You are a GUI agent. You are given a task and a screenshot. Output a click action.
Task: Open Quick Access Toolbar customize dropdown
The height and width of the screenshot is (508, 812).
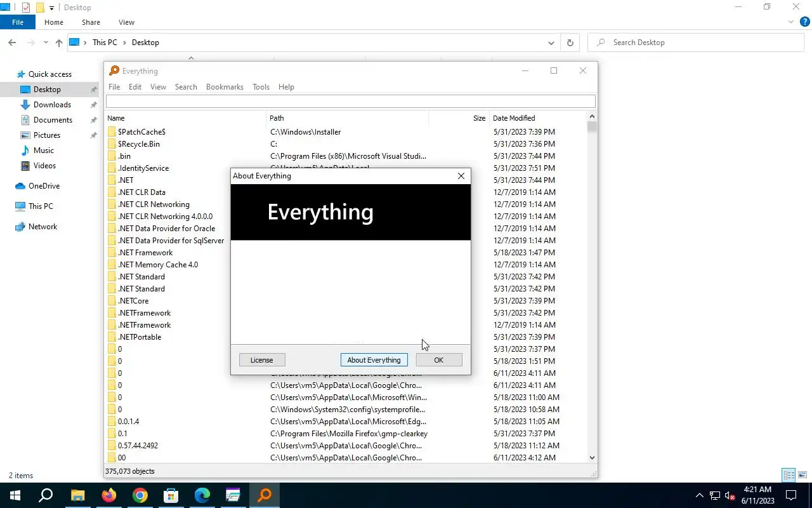(52, 8)
